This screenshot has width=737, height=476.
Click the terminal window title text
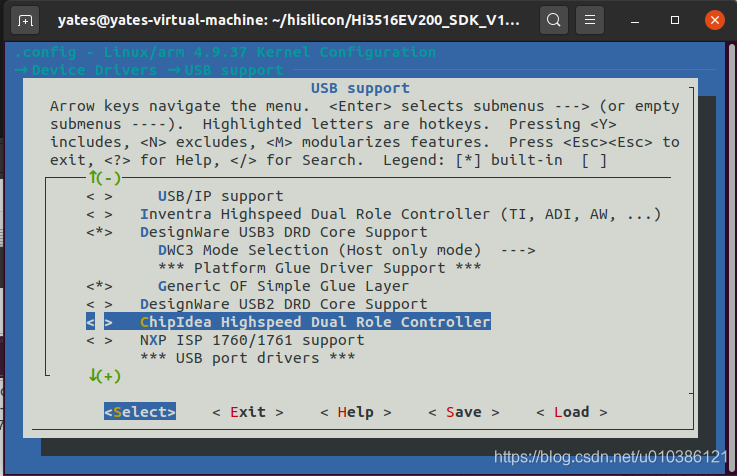(x=289, y=20)
